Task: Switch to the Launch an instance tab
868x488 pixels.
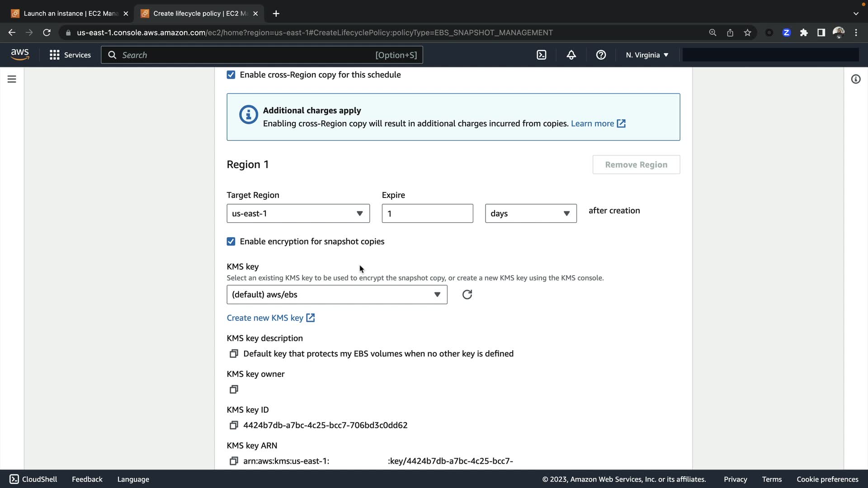Action: (x=68, y=14)
